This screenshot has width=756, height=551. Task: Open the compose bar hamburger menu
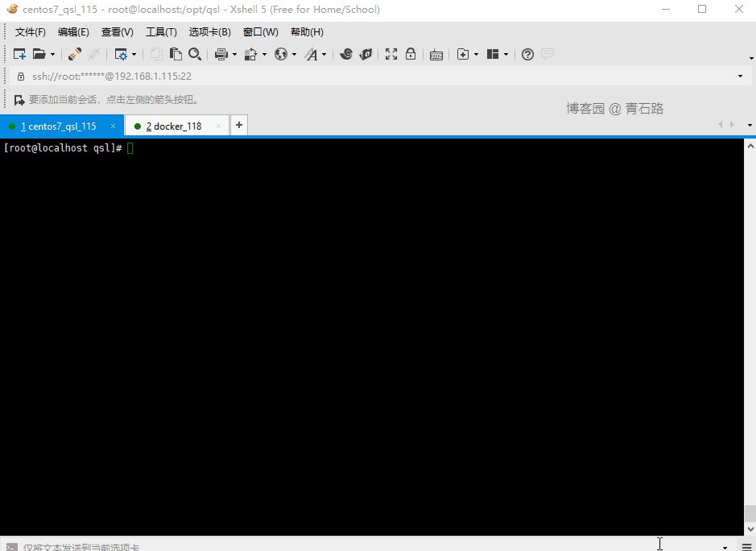747,547
